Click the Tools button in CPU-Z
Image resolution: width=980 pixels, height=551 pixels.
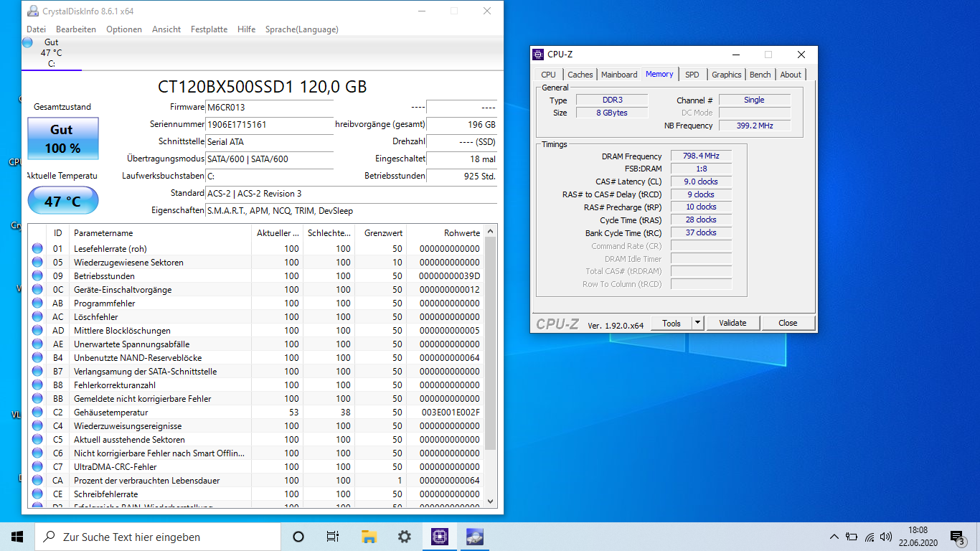(672, 323)
